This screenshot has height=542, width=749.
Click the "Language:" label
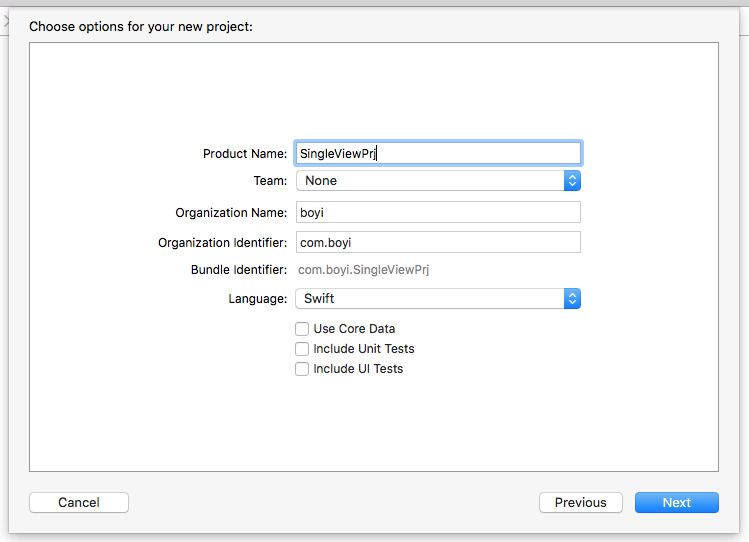click(x=258, y=299)
